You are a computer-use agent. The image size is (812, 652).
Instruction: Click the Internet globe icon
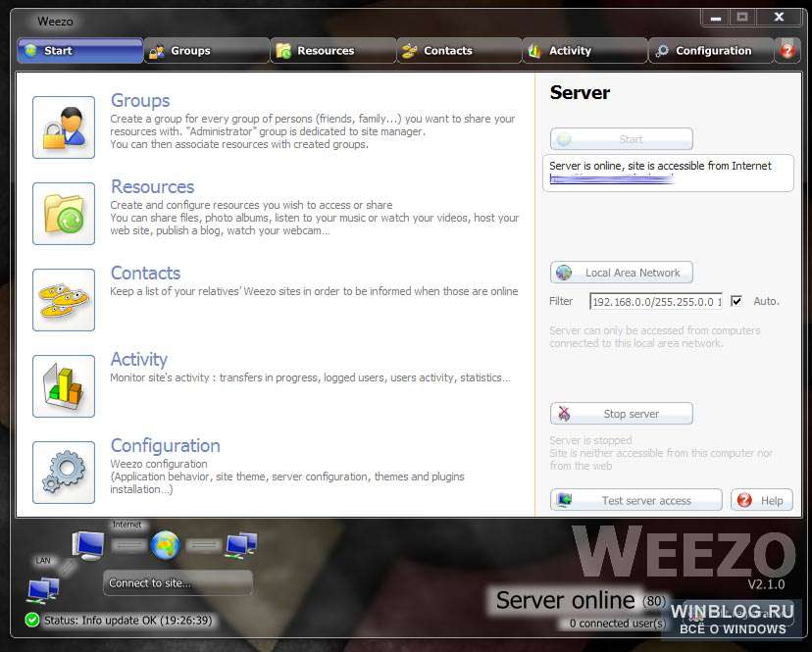pos(165,545)
